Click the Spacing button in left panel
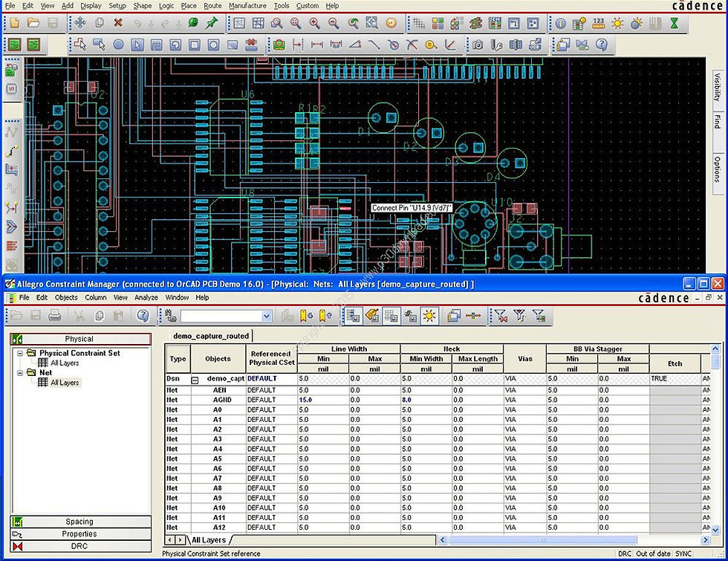The width and height of the screenshot is (728, 561). click(79, 522)
